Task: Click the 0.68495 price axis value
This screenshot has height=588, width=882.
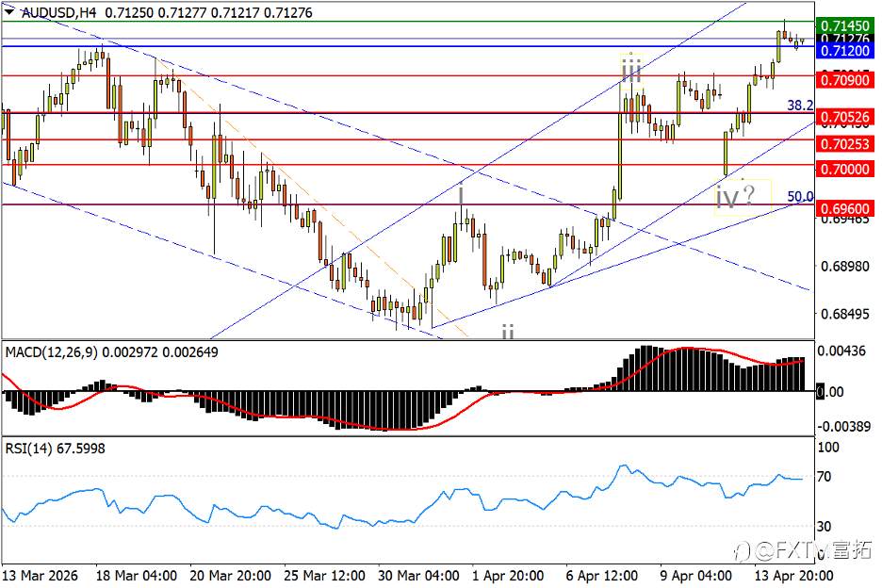Action: [845, 314]
